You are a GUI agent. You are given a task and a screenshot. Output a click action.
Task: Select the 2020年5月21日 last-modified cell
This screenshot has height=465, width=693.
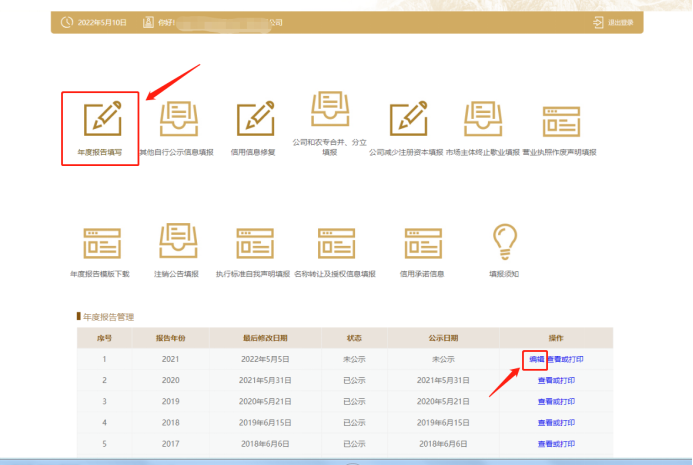click(x=265, y=402)
